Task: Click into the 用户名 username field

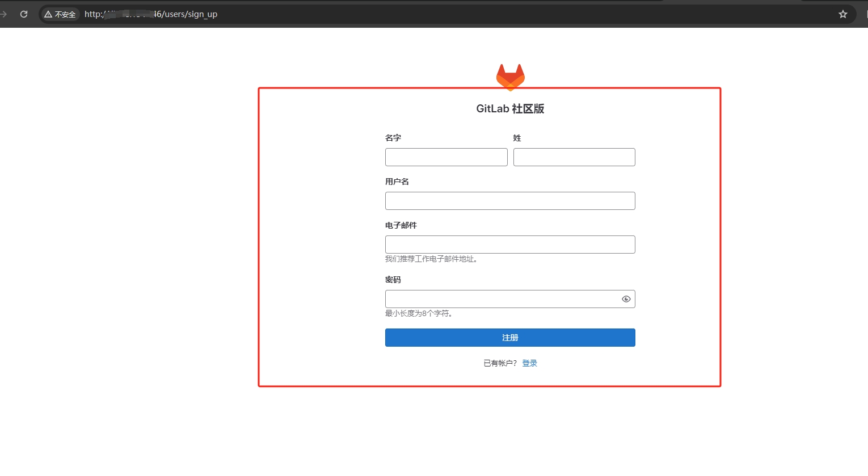Action: [x=510, y=201]
